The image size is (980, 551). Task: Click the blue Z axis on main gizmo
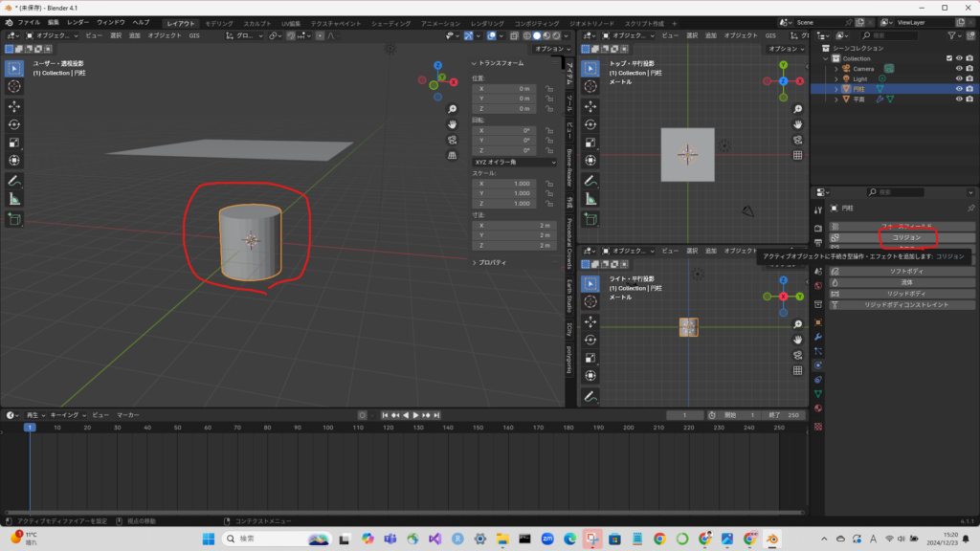[436, 66]
